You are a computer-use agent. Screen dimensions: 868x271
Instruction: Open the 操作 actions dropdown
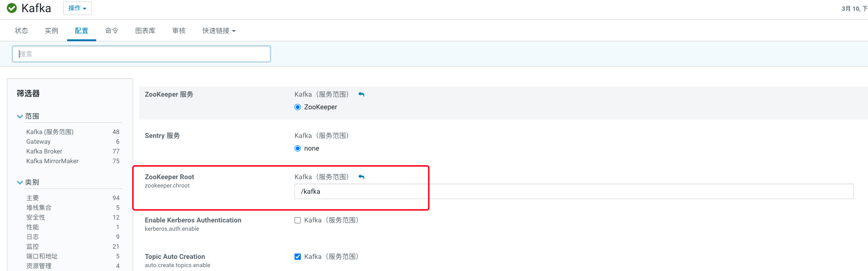tap(77, 8)
